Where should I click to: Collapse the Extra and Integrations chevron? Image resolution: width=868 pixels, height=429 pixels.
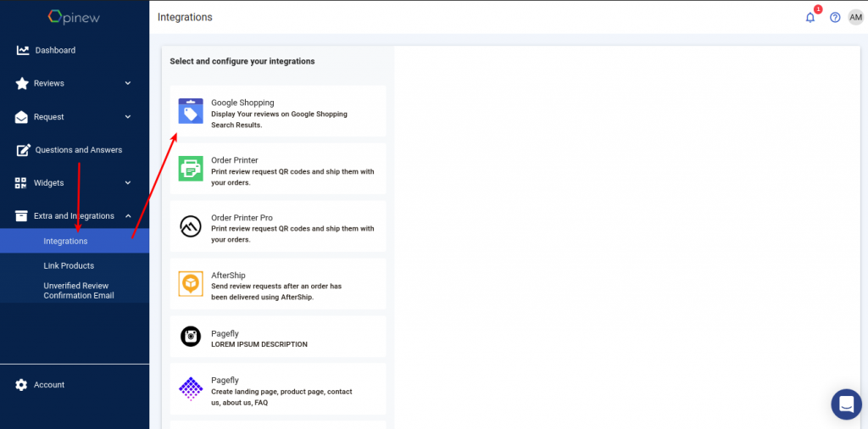128,216
